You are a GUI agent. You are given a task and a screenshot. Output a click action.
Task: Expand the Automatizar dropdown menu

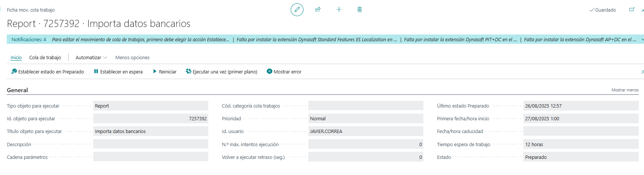(x=91, y=58)
